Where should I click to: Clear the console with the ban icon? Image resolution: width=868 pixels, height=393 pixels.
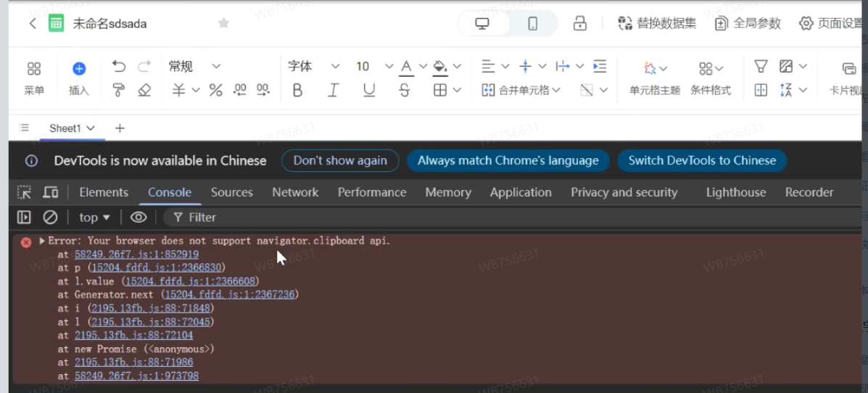(x=50, y=217)
